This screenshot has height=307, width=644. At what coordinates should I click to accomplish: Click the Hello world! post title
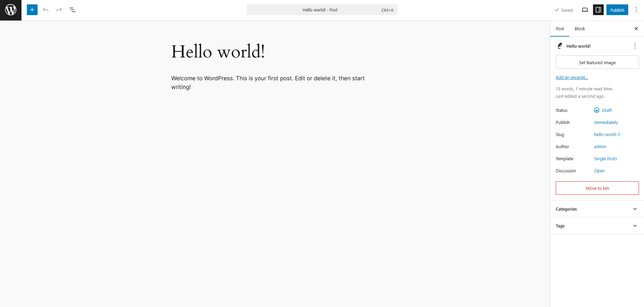(218, 52)
